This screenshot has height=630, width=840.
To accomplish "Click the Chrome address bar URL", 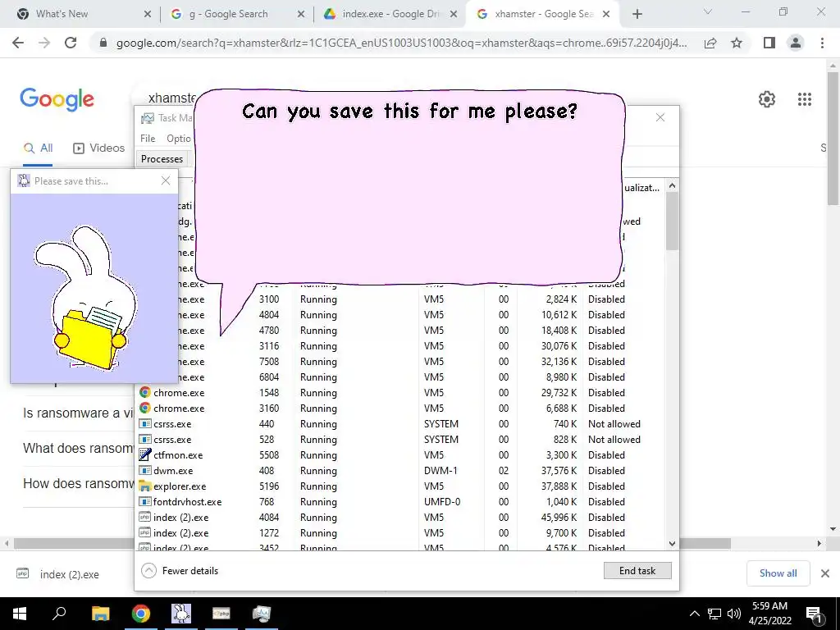I will [401, 43].
